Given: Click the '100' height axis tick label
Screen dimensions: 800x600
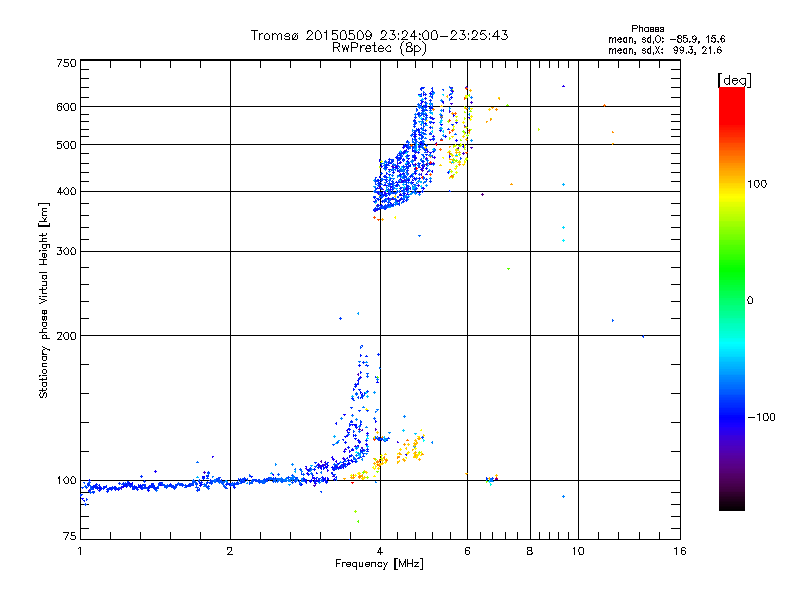Looking at the screenshot, I should (x=66, y=481).
